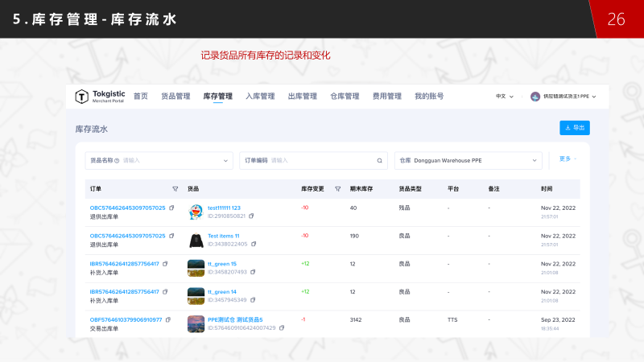Open the 首页 tab

(x=140, y=96)
